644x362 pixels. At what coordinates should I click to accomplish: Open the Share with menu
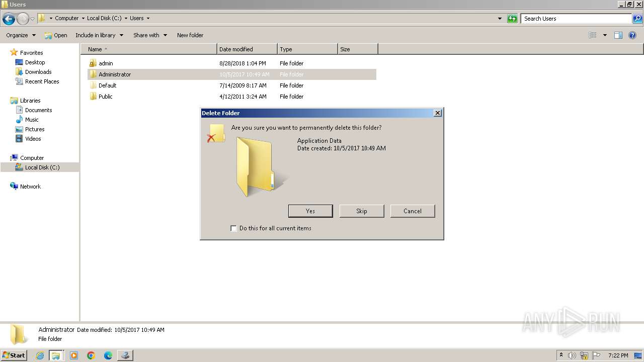click(150, 35)
